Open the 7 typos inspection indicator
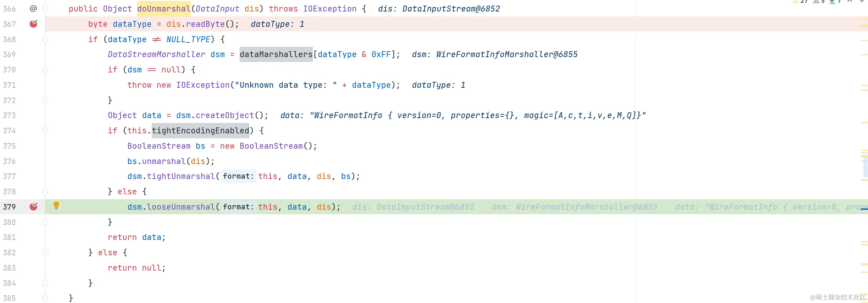This screenshot has width=868, height=303. tap(835, 1)
